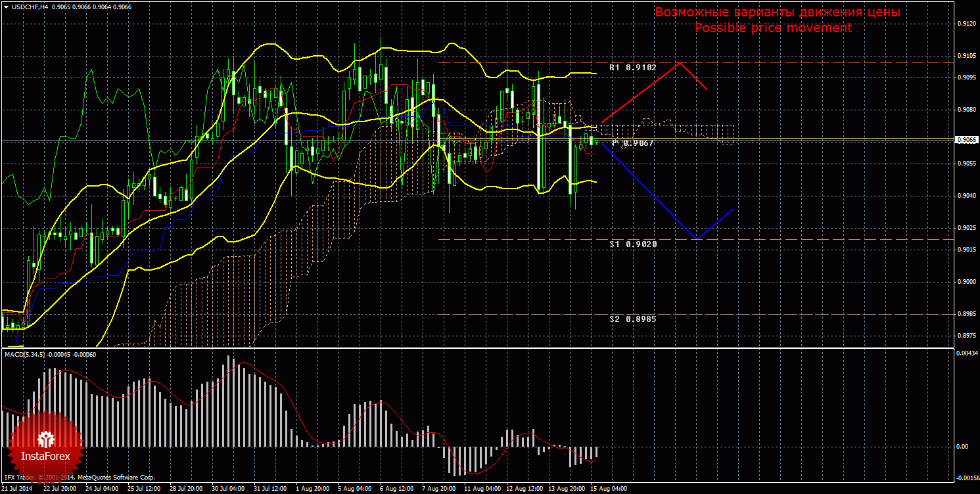Click the small triangle beside USDCHF,H4 title
Screen dimensions: 980x494
pos(6,7)
